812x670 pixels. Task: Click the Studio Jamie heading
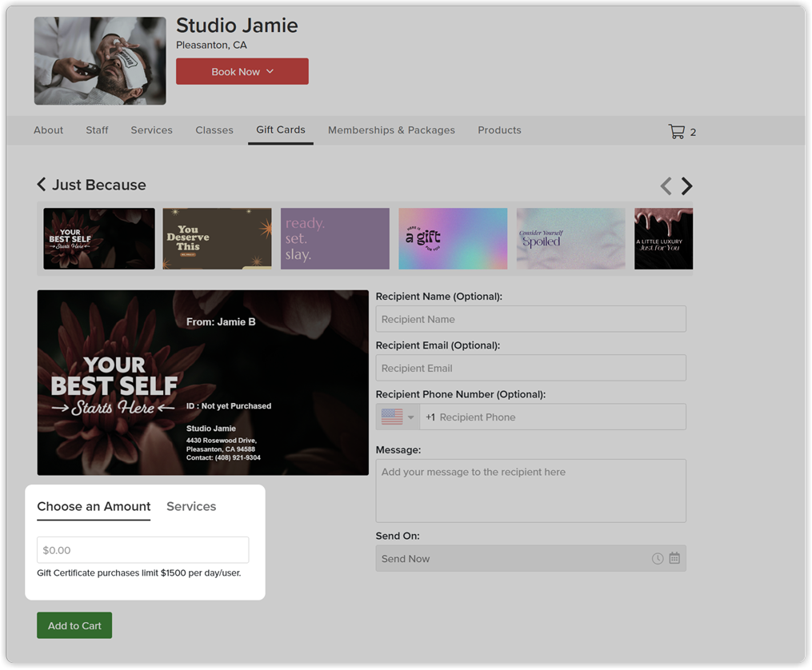coord(237,26)
